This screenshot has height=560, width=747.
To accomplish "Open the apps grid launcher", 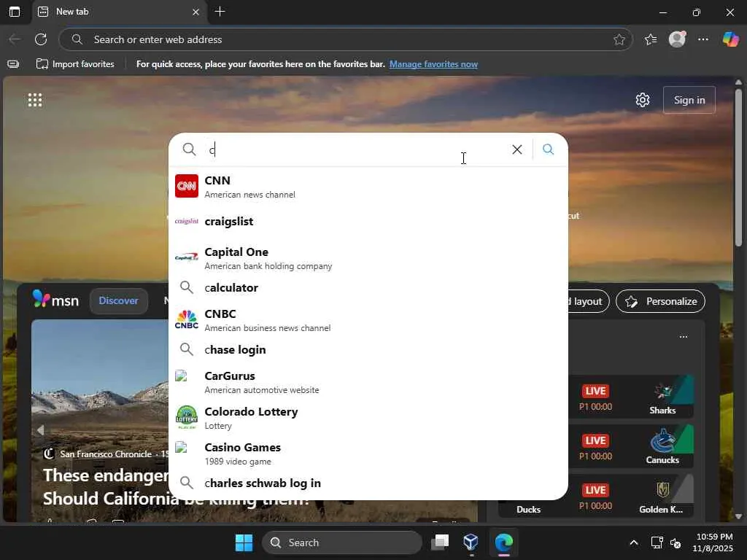I will click(35, 100).
